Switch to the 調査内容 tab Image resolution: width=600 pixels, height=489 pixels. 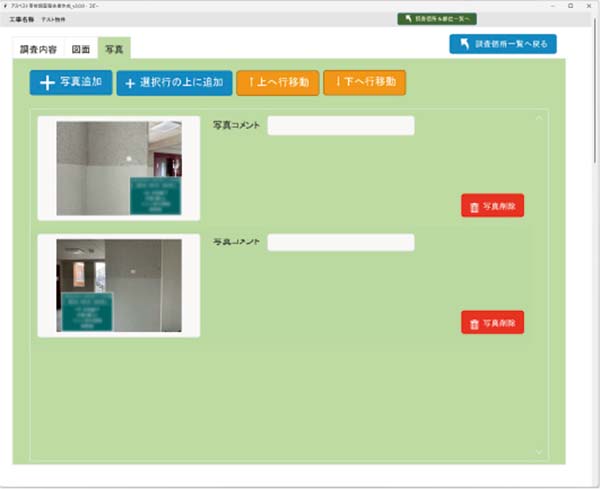pos(39,49)
